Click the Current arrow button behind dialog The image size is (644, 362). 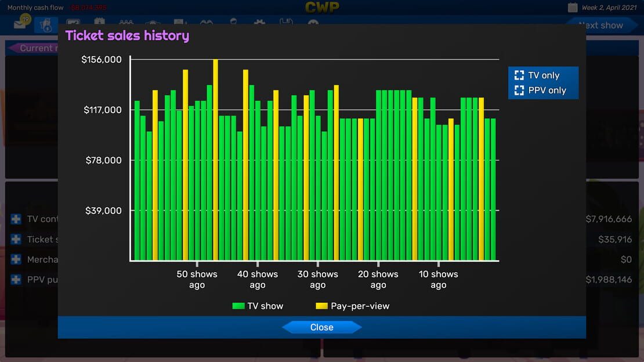pyautogui.click(x=34, y=48)
